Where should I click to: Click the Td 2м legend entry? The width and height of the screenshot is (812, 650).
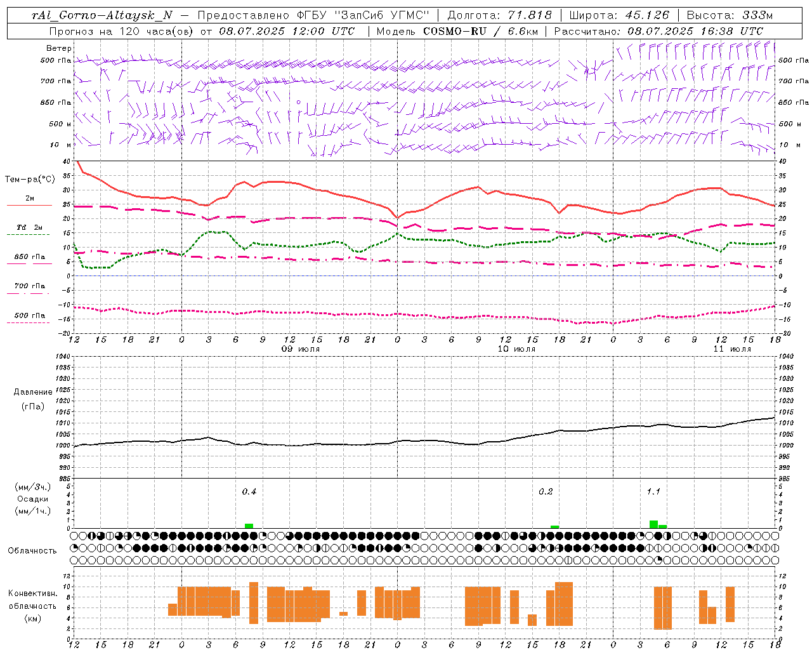(x=30, y=227)
